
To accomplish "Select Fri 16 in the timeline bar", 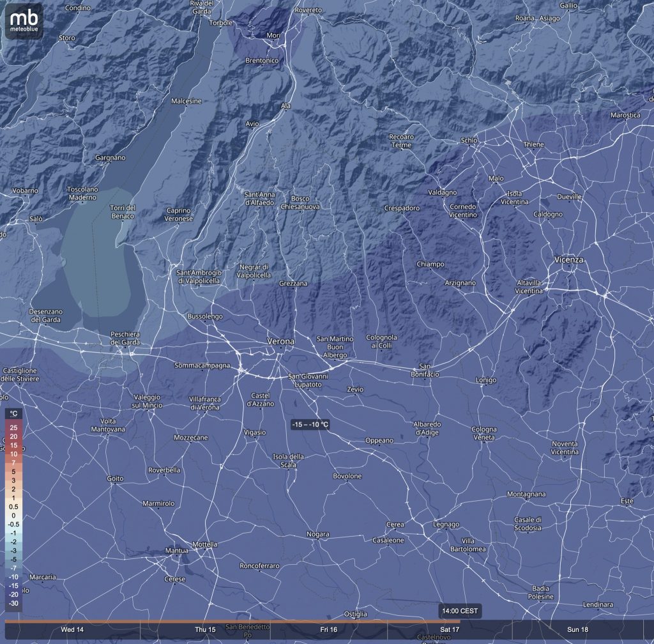I will 328,629.
